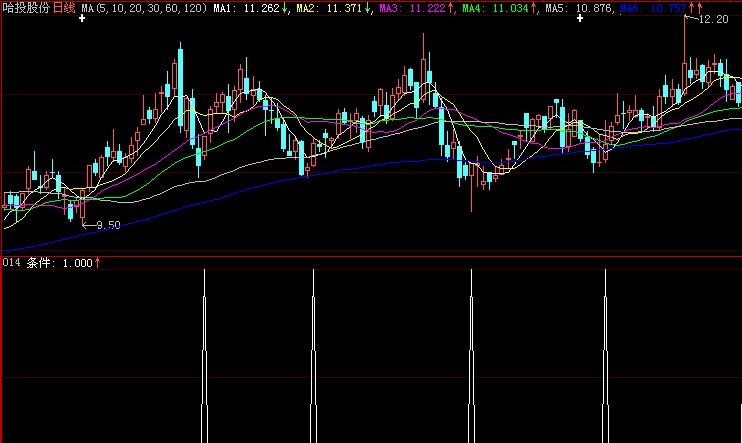Click the 哈投股份 stock name label
Image resolution: width=742 pixels, height=443 pixels.
coord(26,8)
